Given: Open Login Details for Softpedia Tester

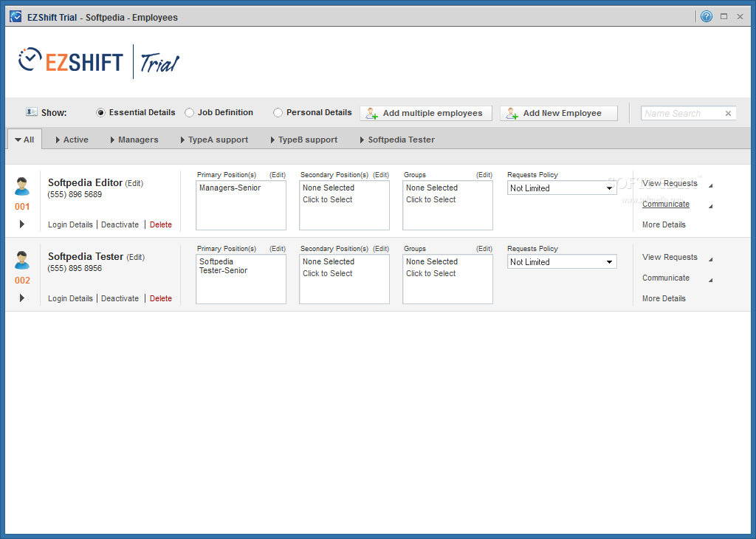Looking at the screenshot, I should coord(70,298).
